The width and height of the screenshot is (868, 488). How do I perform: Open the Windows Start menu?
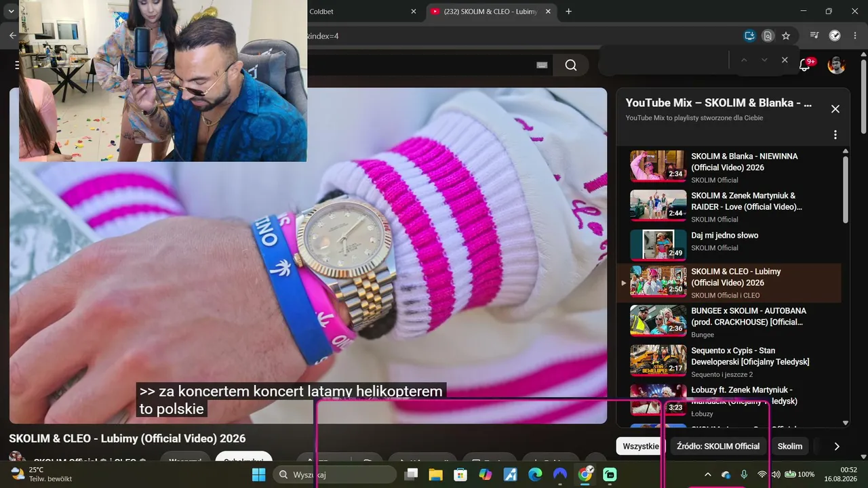tap(258, 474)
